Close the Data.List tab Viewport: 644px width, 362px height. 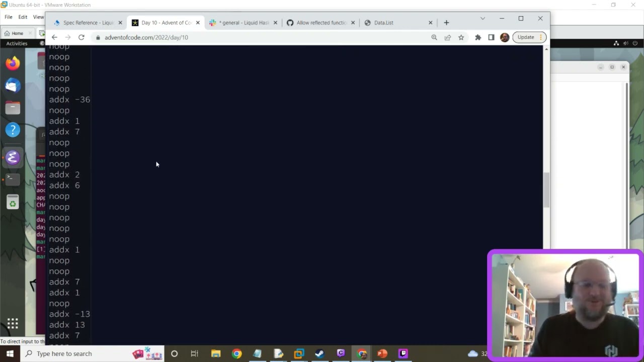[x=430, y=23]
